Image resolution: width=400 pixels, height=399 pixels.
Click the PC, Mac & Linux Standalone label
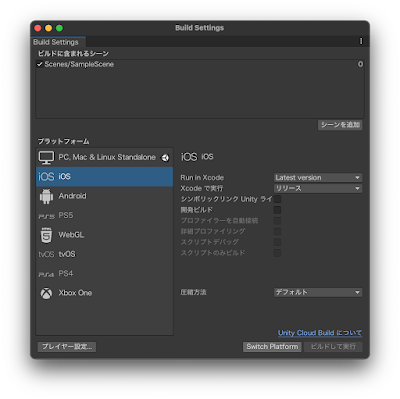point(107,157)
